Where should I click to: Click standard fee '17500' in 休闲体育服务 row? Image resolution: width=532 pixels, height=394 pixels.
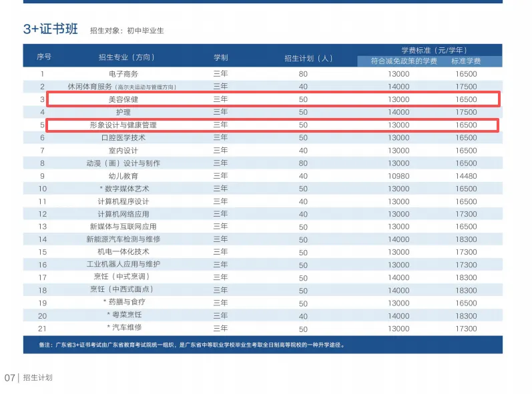point(466,87)
